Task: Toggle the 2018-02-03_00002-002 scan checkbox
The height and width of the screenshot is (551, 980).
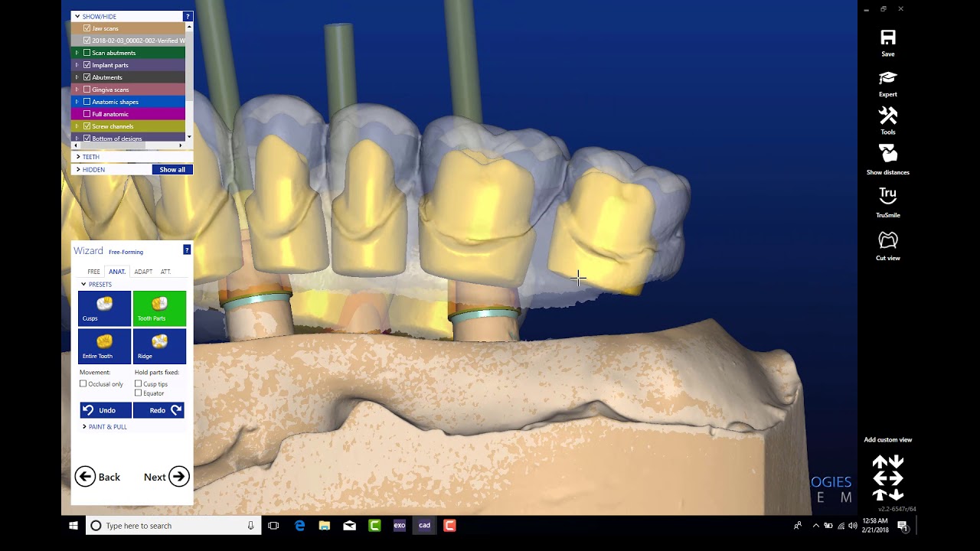Action: [87, 41]
